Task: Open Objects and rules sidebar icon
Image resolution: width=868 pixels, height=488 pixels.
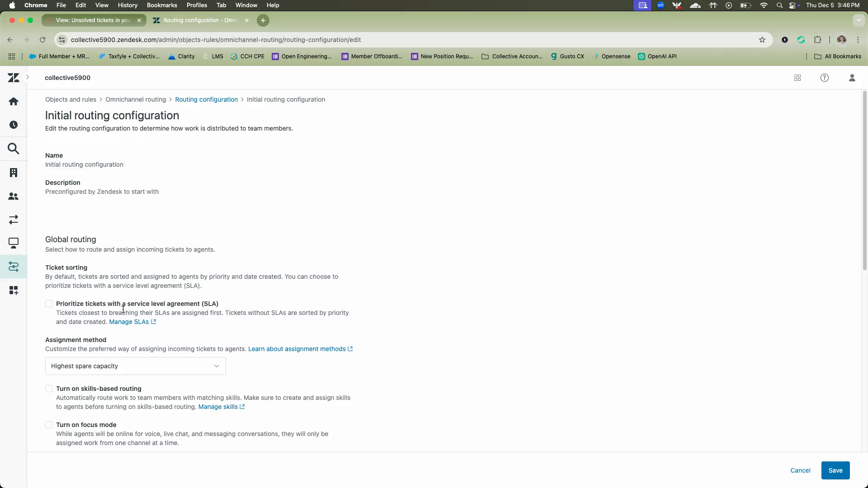Action: point(14,267)
